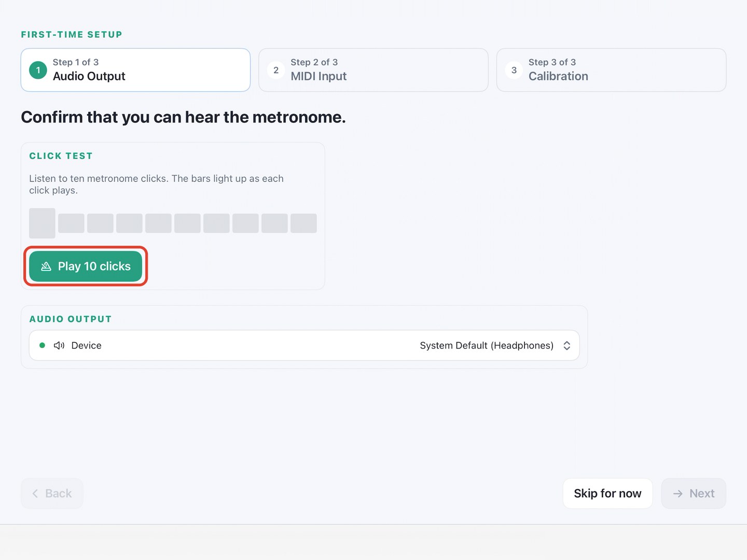Click the step number 2 circle

click(276, 70)
